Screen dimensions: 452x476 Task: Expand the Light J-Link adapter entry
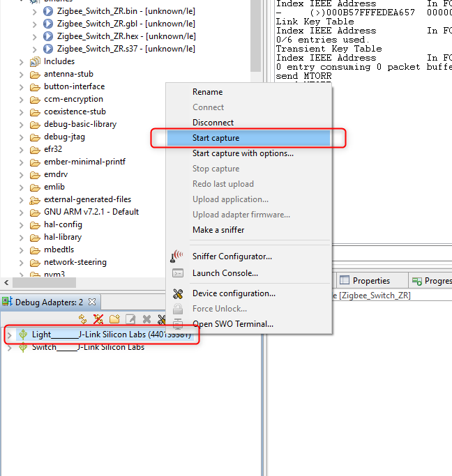(10, 335)
